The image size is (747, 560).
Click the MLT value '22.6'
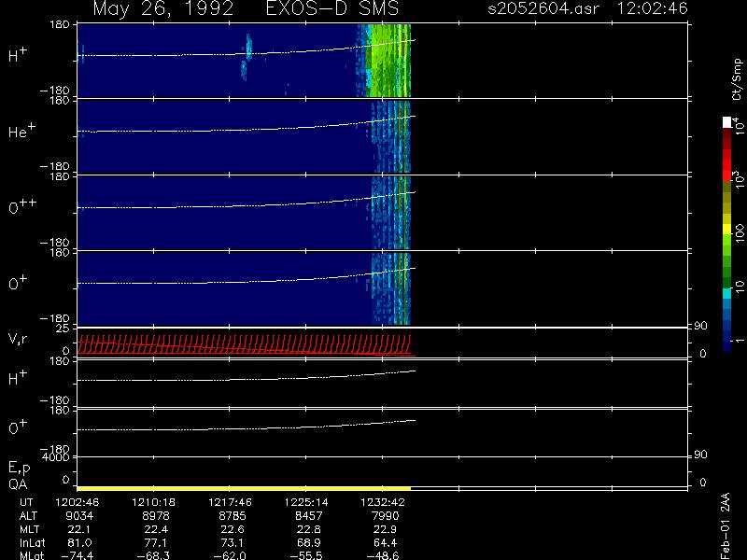pos(232,529)
